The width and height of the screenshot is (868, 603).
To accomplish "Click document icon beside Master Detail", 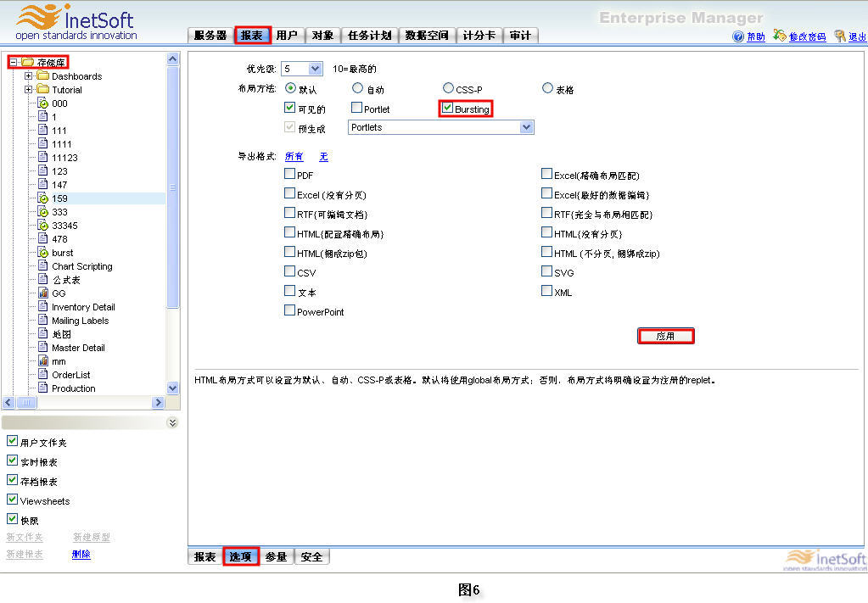I will (42, 348).
